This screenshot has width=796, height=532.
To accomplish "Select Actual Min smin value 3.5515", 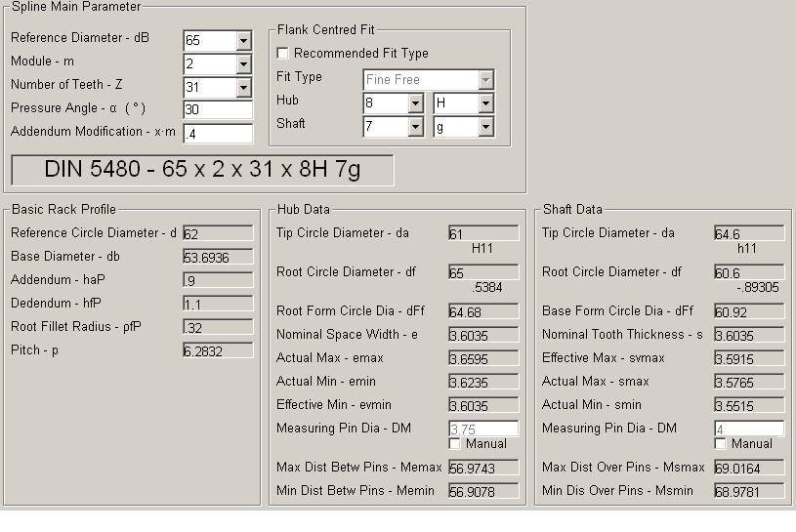I will [x=749, y=405].
